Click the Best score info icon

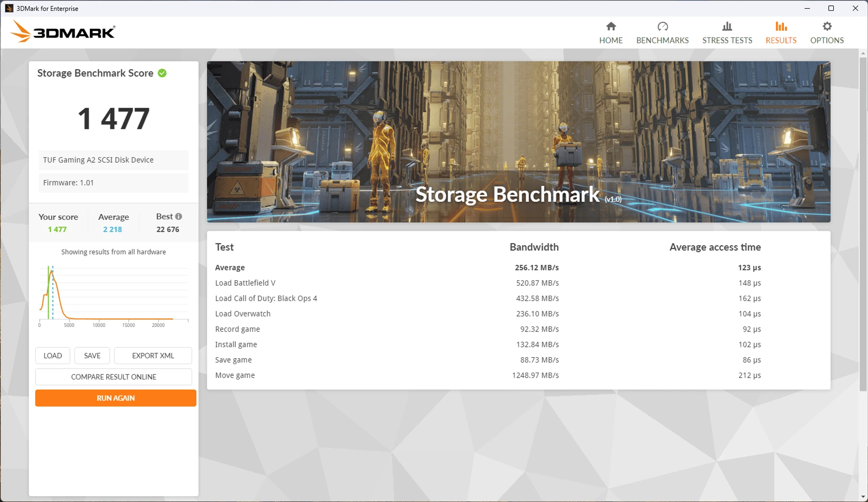click(179, 216)
